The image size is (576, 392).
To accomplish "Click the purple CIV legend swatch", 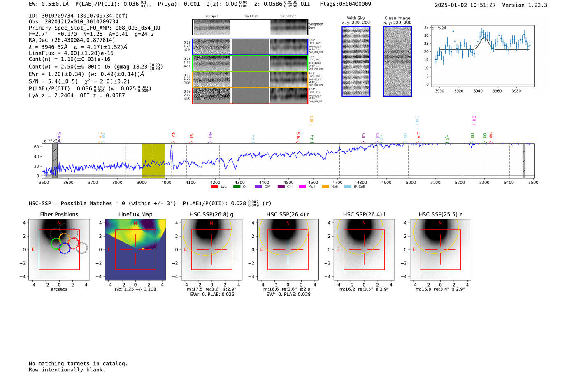I will pos(258,186).
